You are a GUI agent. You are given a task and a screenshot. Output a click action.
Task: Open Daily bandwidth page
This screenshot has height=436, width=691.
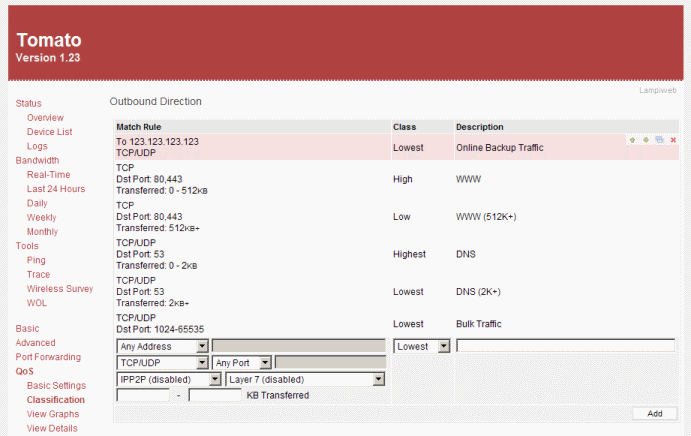37,203
